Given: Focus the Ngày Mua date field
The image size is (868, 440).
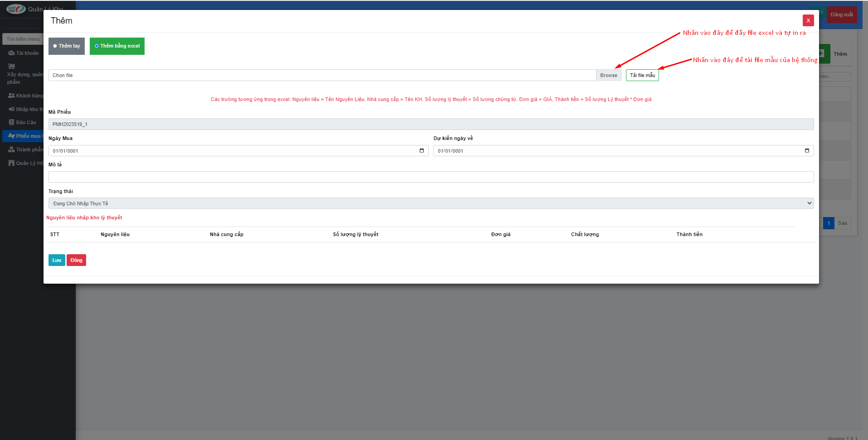Looking at the screenshot, I should coord(238,151).
